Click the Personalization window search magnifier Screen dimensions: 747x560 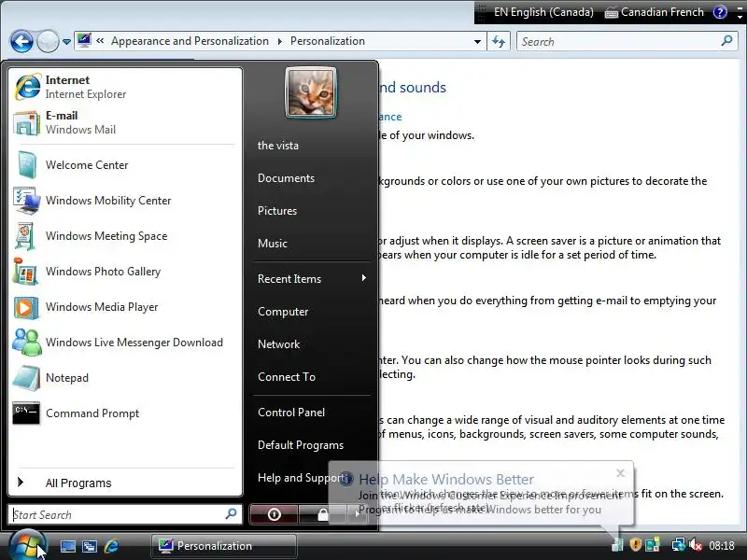[726, 41]
